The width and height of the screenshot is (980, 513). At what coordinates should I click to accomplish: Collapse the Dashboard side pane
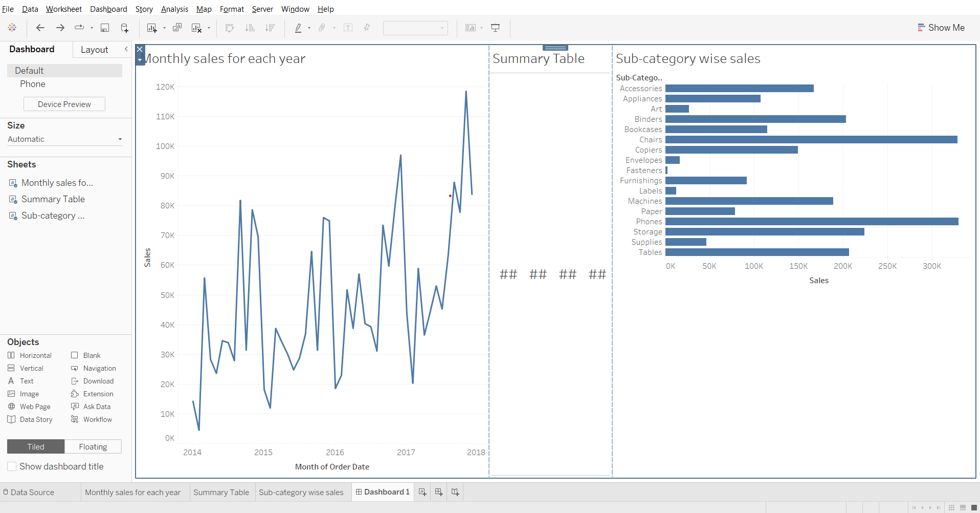tap(126, 49)
